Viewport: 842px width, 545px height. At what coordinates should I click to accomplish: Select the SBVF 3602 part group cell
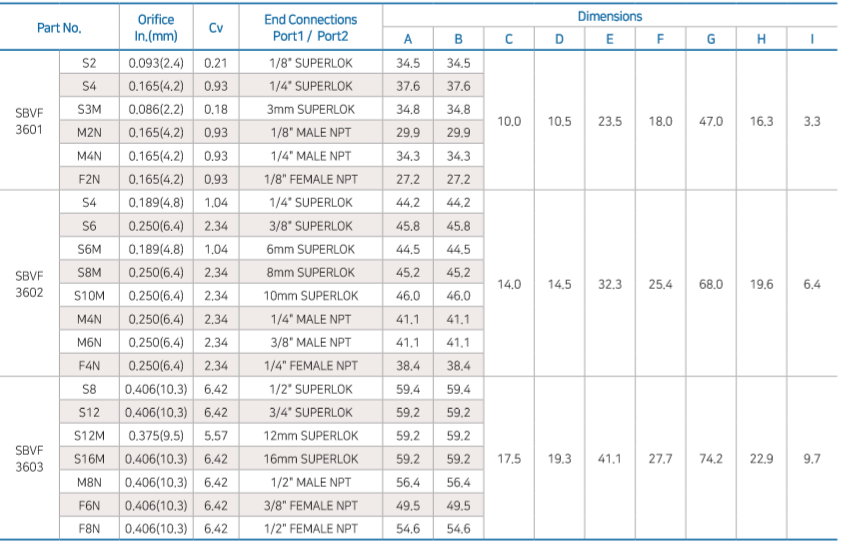pyautogui.click(x=29, y=284)
